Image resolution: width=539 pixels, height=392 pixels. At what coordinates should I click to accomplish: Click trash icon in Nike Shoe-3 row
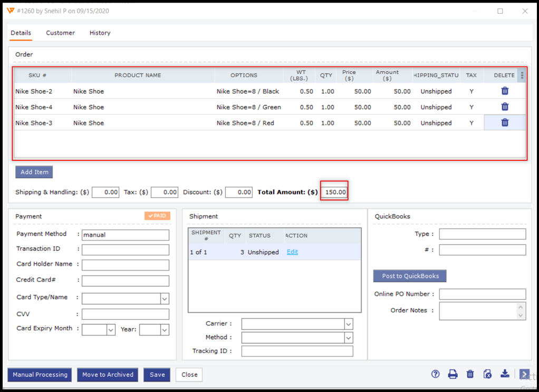tap(505, 123)
